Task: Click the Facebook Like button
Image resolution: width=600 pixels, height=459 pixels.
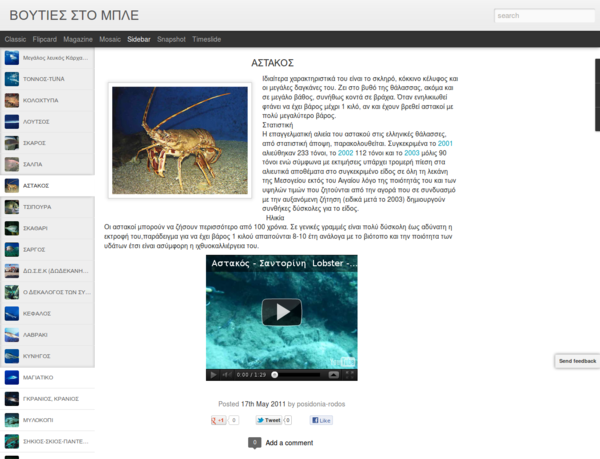Action: coord(321,420)
